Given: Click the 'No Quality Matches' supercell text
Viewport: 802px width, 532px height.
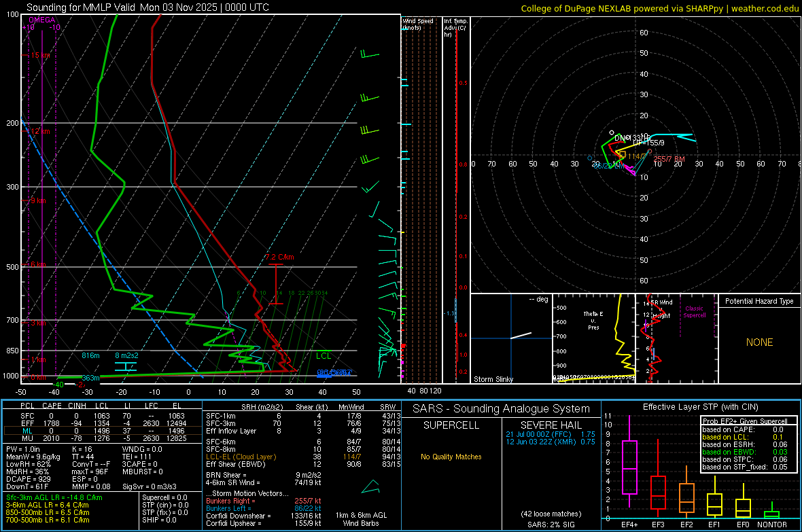Looking at the screenshot, I should tap(451, 457).
